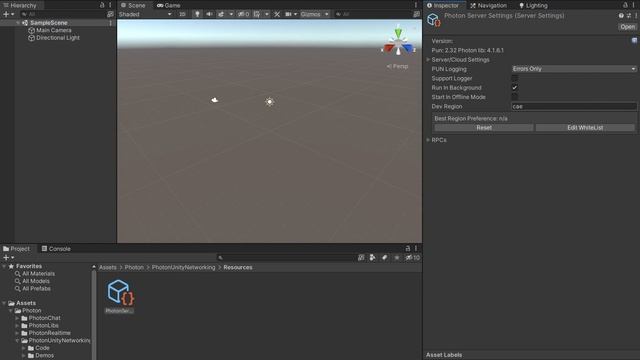640x360 pixels.
Task: Toggle Persp projection label in Scene
Action: click(397, 66)
